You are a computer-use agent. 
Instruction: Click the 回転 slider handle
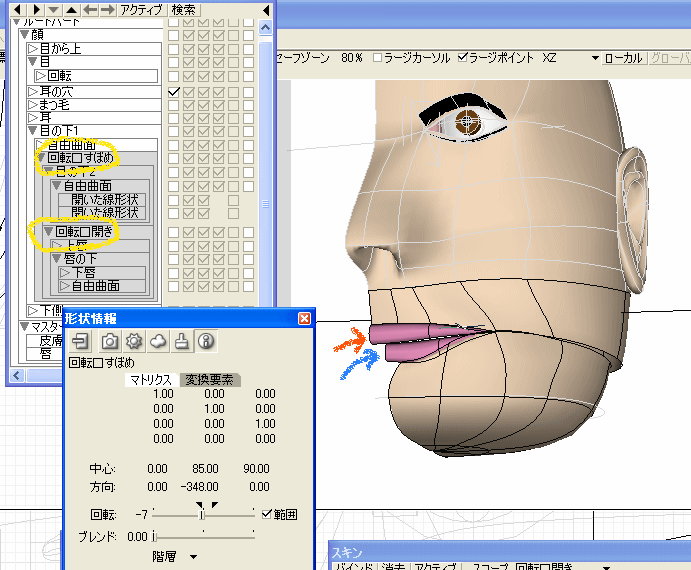(x=203, y=514)
